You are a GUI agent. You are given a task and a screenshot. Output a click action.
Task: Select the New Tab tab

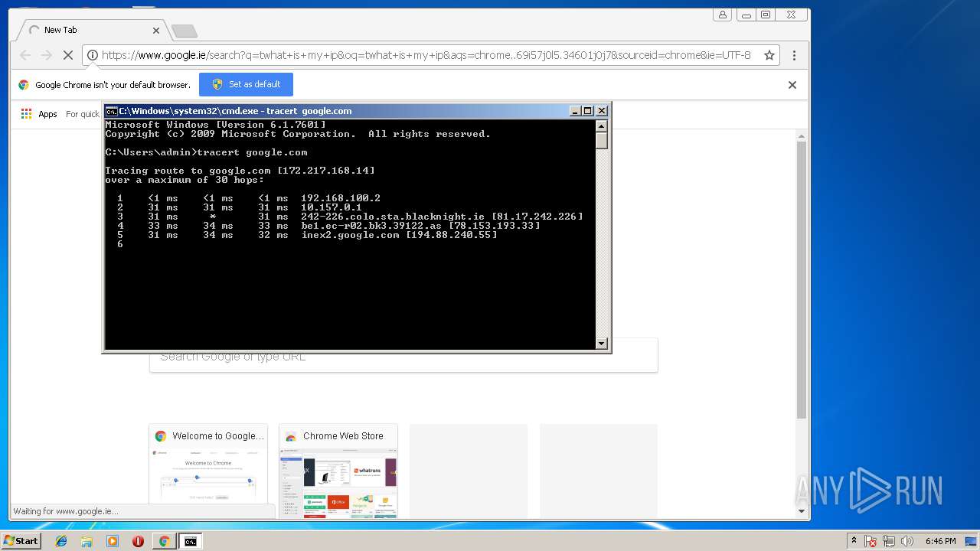point(92,31)
